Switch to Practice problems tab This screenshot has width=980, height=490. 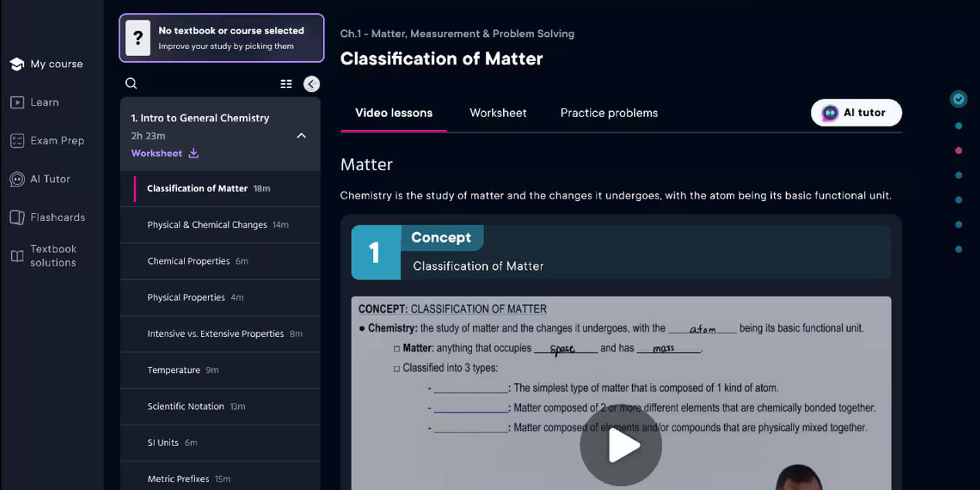609,113
